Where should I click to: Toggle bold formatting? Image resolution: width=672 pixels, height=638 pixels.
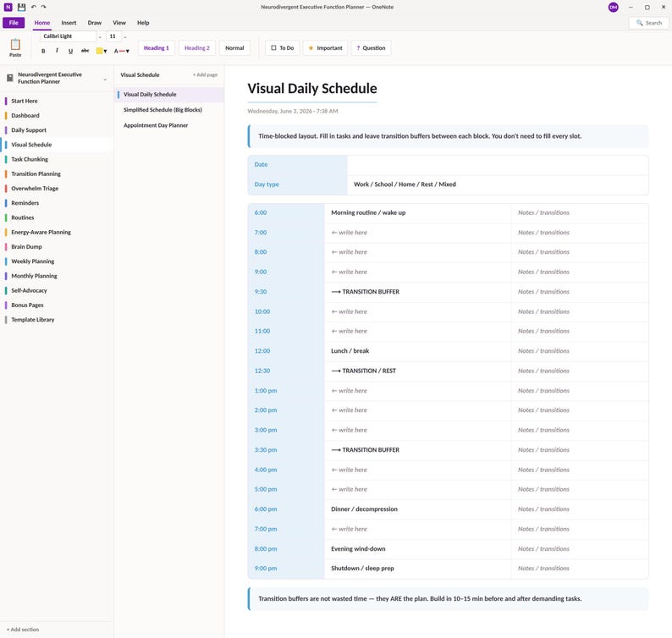pos(43,51)
